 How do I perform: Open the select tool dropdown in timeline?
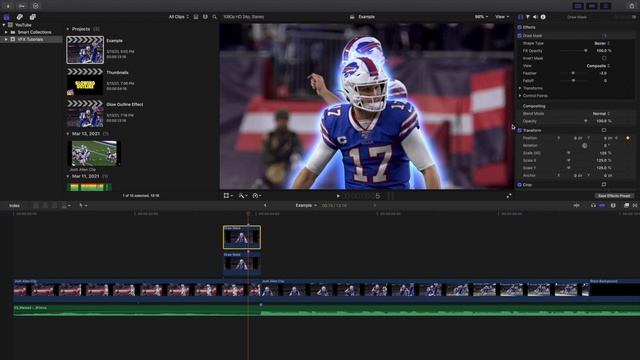pos(83,205)
